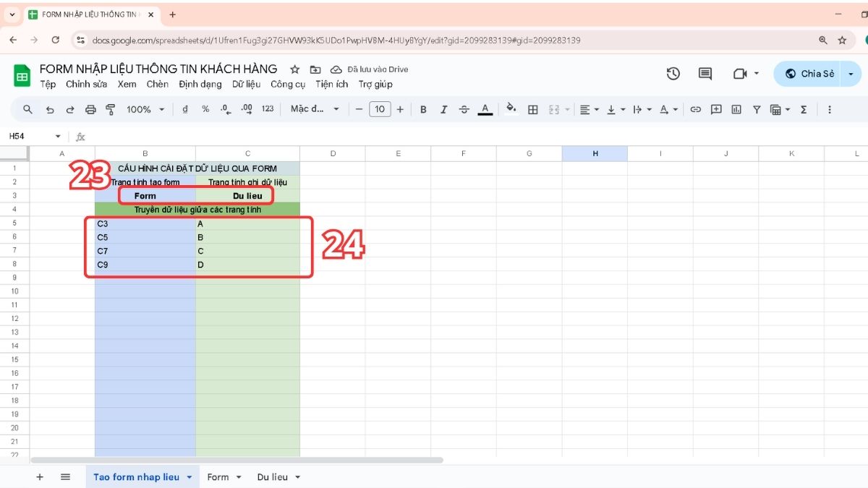Viewport: 868px width, 488px height.
Task: Click the Print icon in toolbar
Action: coord(90,109)
